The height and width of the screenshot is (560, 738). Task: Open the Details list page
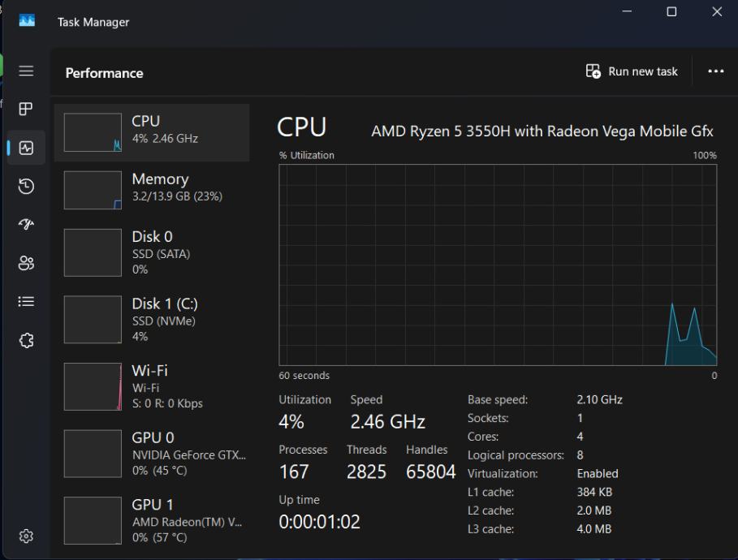26,302
